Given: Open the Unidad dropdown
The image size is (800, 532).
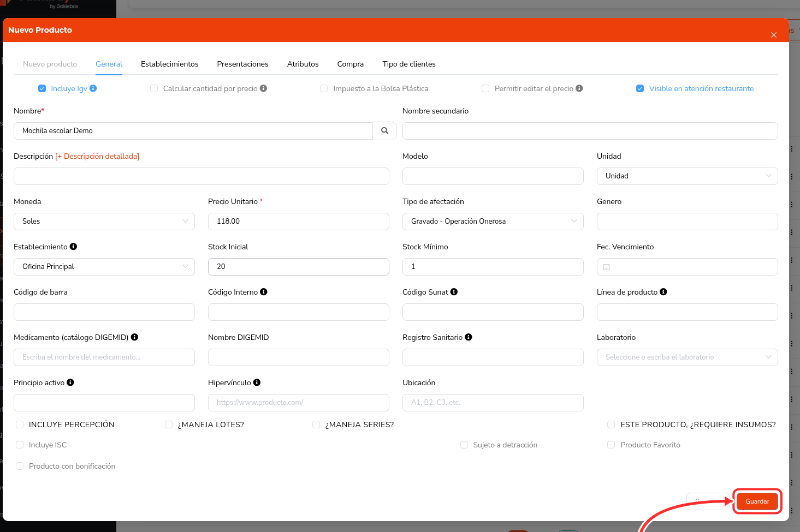Looking at the screenshot, I should point(688,176).
